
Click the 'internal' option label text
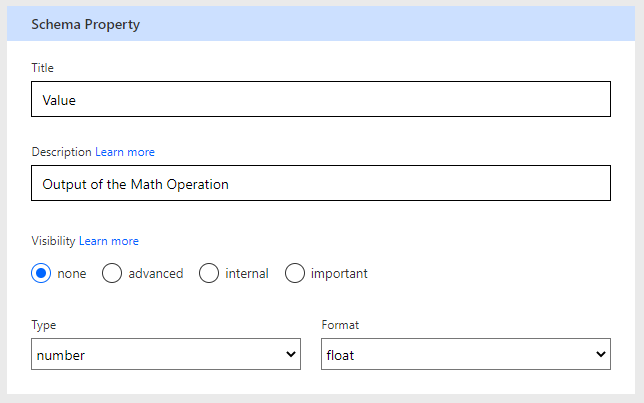247,273
